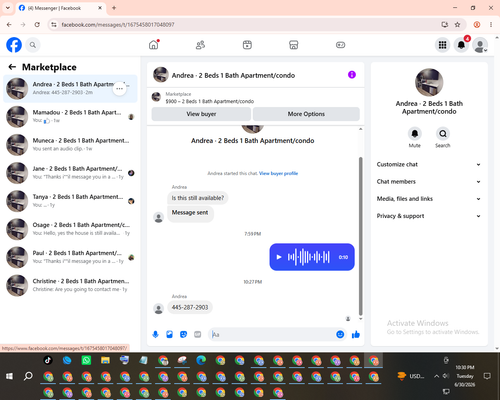Open the tab search dropdown arrow
This screenshot has height=400, width=500.
coord(8,8)
